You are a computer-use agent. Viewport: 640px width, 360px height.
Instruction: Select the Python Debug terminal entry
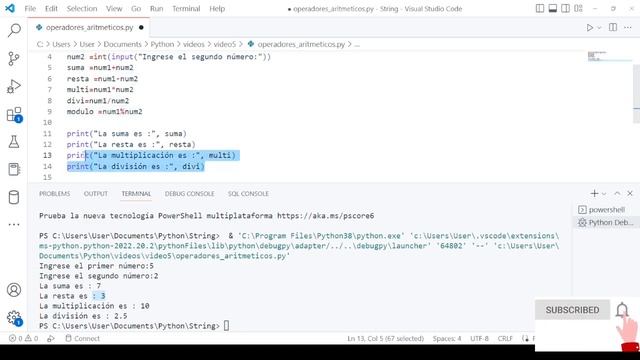(606, 222)
